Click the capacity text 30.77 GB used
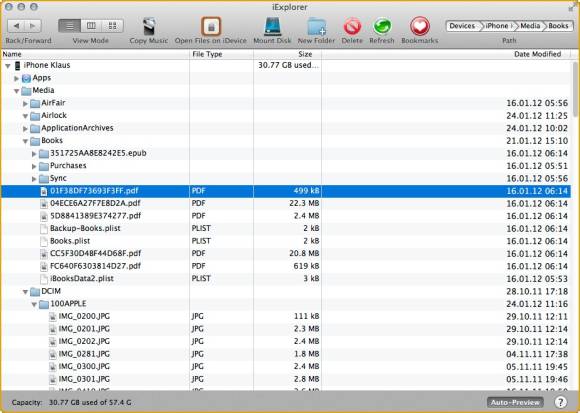The width and height of the screenshot is (580, 413). tap(90, 403)
